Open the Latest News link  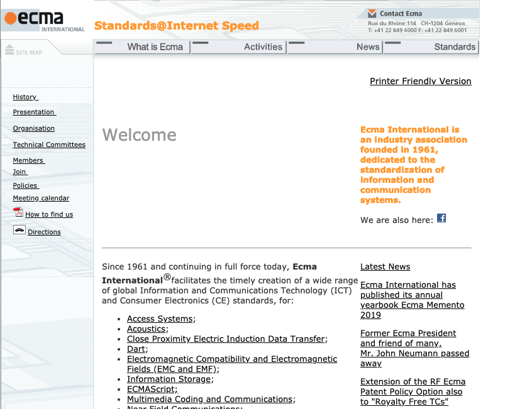coord(385,266)
